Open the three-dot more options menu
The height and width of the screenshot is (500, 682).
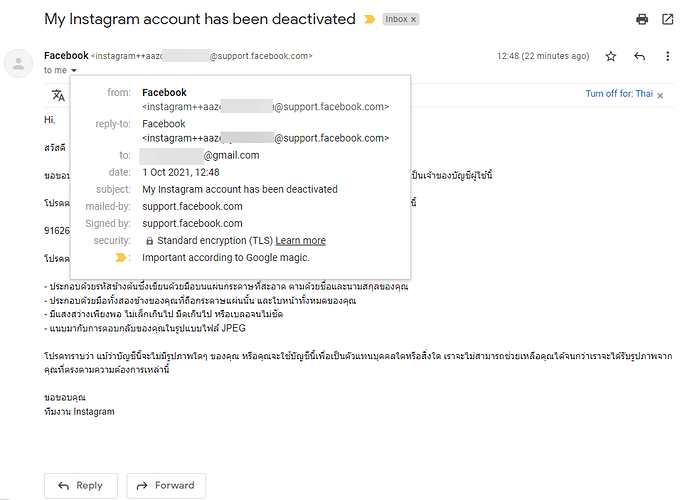click(668, 56)
